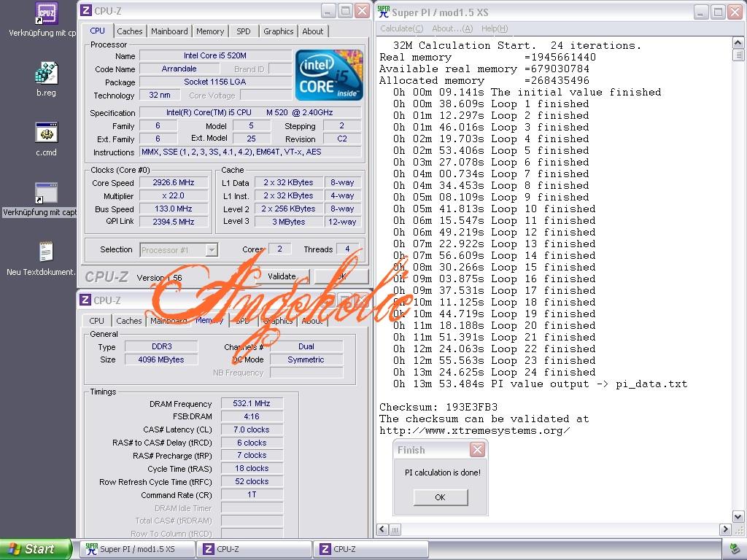Click the Z logo in lower CPU-Z title bar
Viewport: 747px width, 560px height.
pyautogui.click(x=85, y=300)
